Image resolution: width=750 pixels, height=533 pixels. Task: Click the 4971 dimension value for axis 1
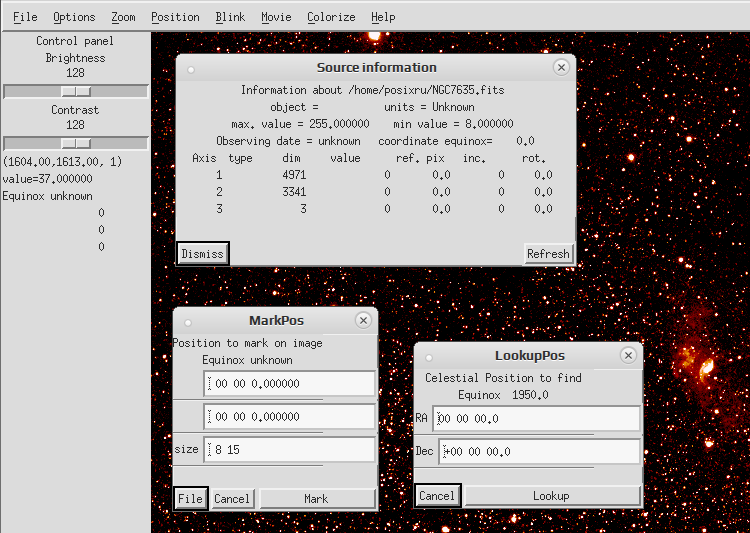point(294,175)
